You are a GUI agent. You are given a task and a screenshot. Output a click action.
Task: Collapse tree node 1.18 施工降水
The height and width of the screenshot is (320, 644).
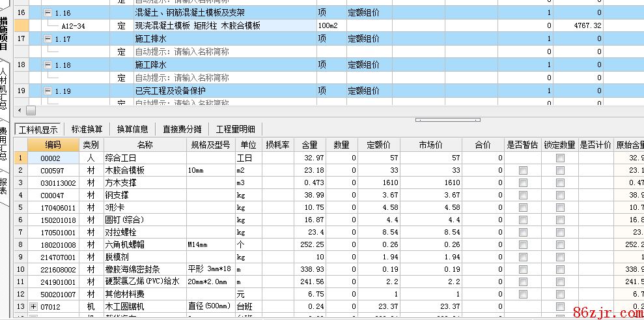point(48,65)
